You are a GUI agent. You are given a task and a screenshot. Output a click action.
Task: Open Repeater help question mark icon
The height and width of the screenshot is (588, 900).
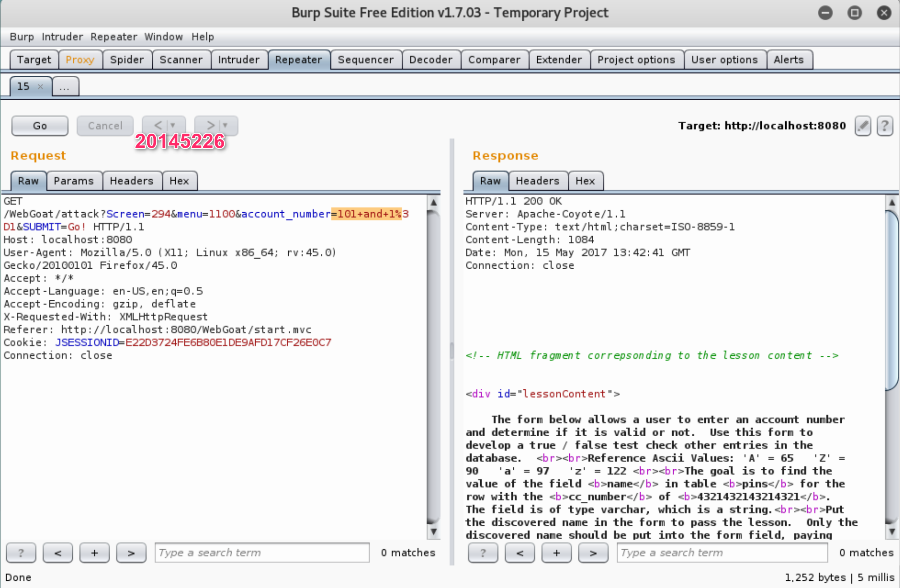[x=885, y=126]
